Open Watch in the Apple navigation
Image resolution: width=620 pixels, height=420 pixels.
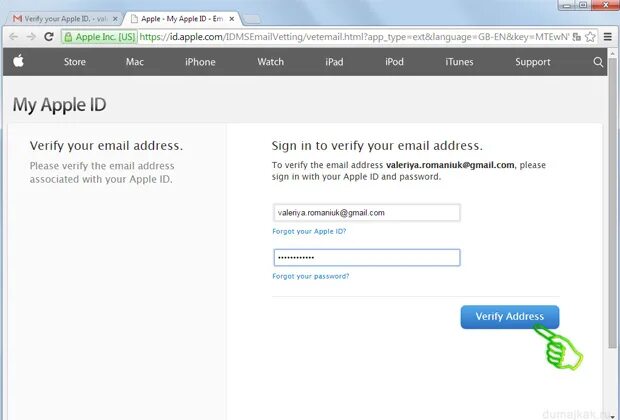270,62
